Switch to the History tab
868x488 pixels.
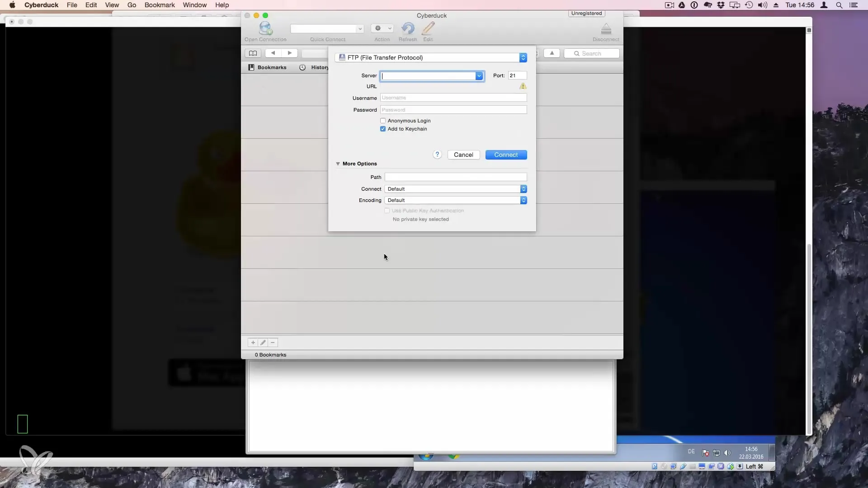pyautogui.click(x=314, y=67)
